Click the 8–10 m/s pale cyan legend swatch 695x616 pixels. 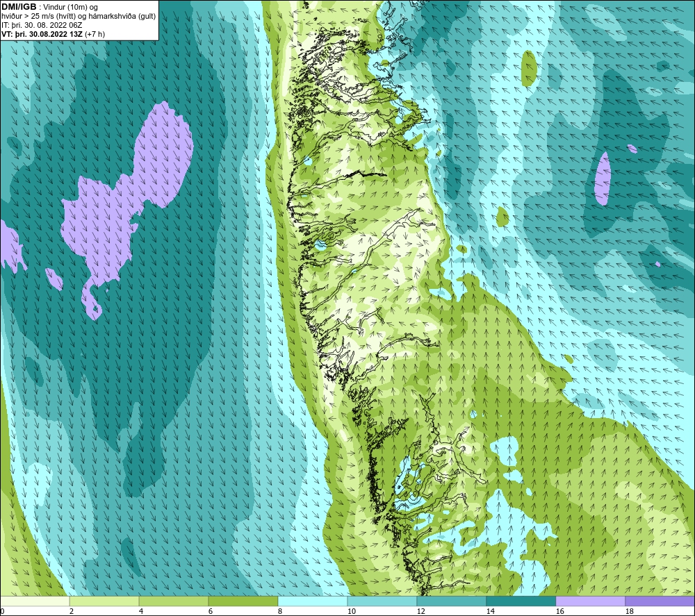313,601
